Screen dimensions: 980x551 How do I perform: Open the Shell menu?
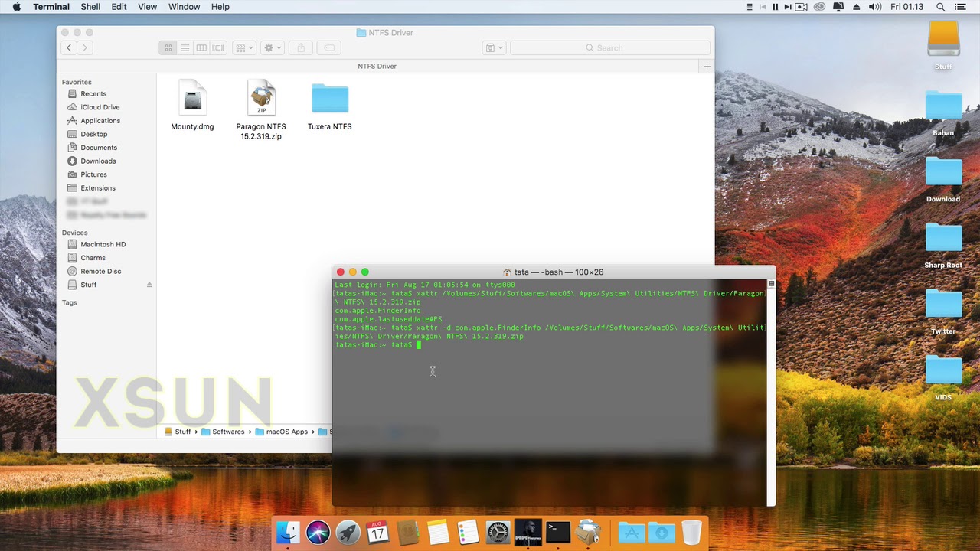point(90,7)
